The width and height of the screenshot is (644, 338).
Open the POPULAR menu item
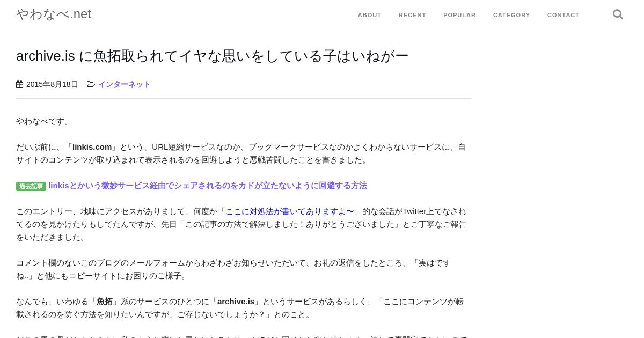[x=459, y=15]
